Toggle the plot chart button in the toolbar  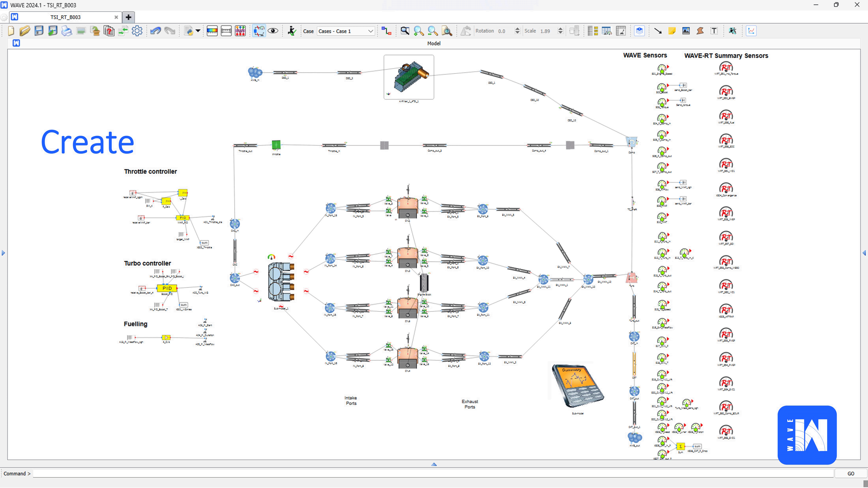tap(751, 31)
